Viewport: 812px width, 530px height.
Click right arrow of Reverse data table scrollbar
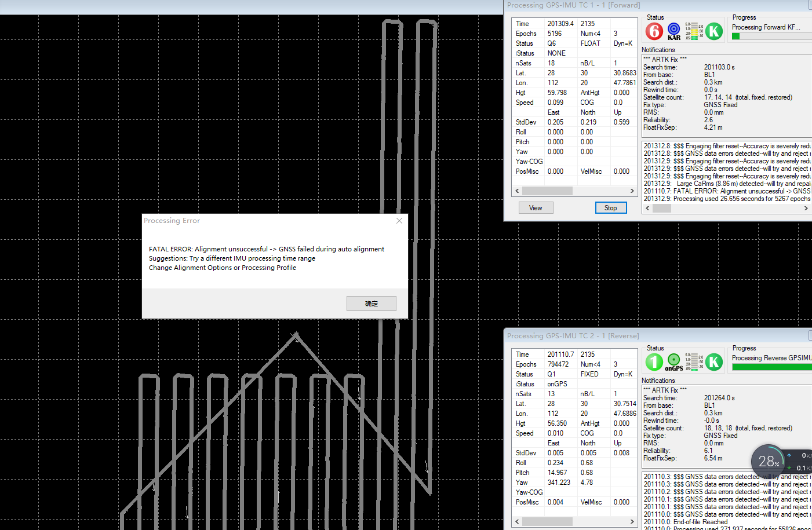point(632,521)
